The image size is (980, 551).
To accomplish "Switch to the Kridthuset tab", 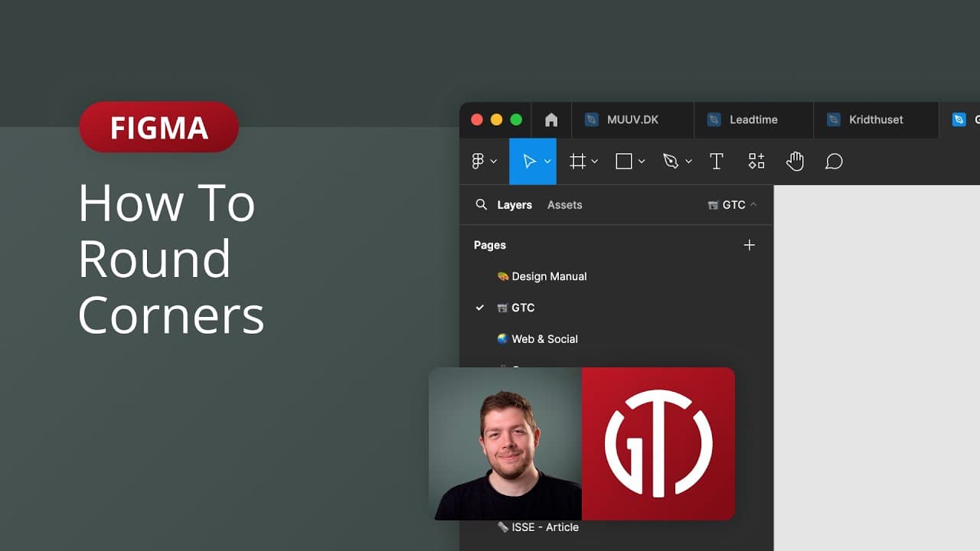I will 875,120.
